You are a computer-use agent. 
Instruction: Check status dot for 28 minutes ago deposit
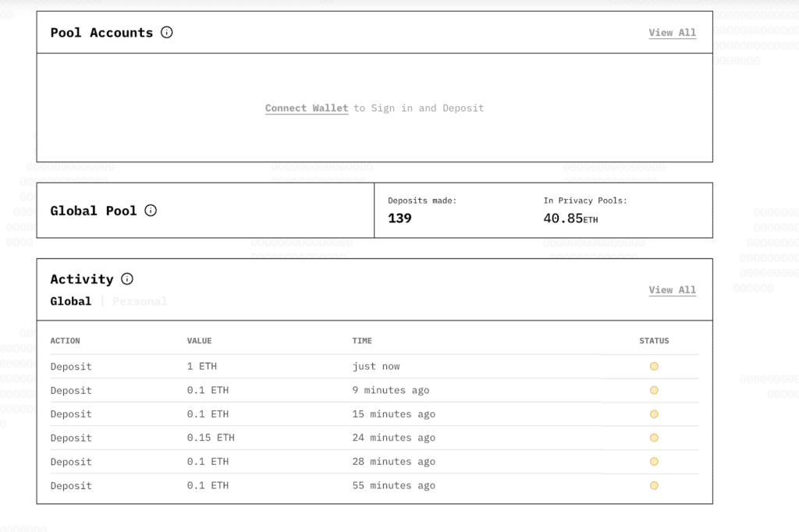[x=654, y=462]
